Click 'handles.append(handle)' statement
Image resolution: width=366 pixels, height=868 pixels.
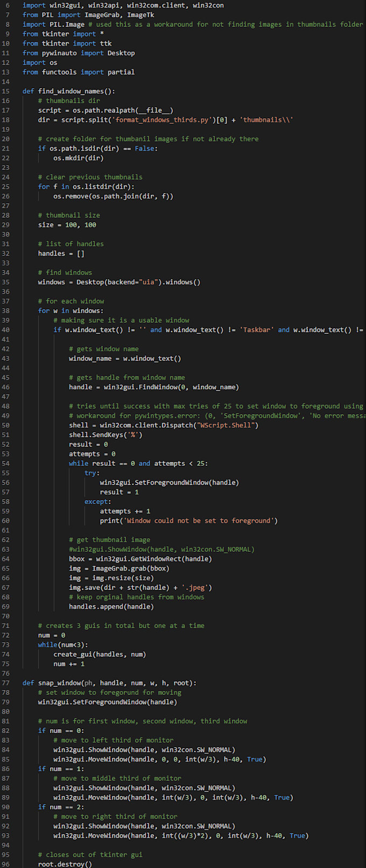tap(111, 607)
